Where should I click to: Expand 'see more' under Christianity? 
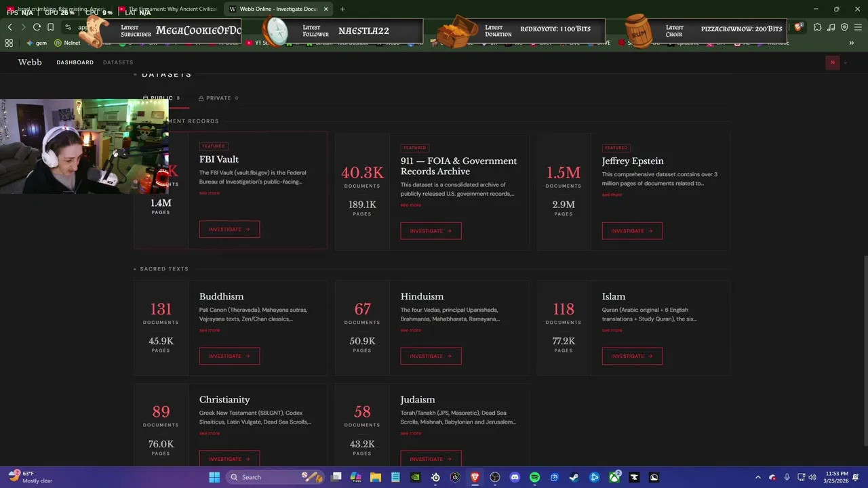[x=210, y=433]
